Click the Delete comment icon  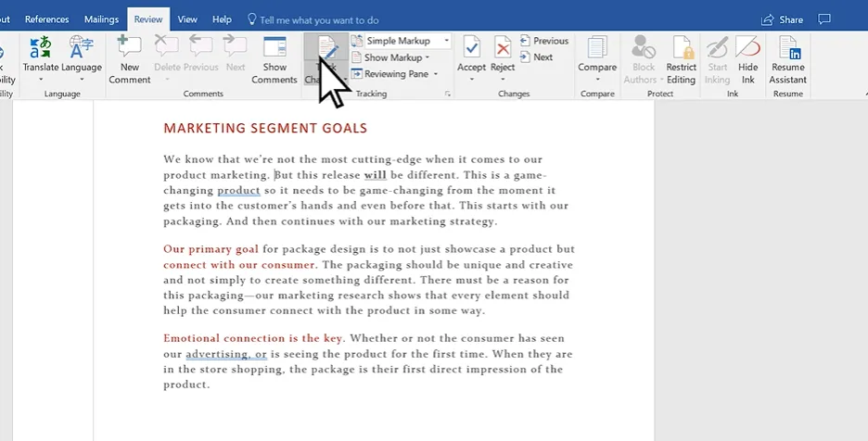pos(167,47)
